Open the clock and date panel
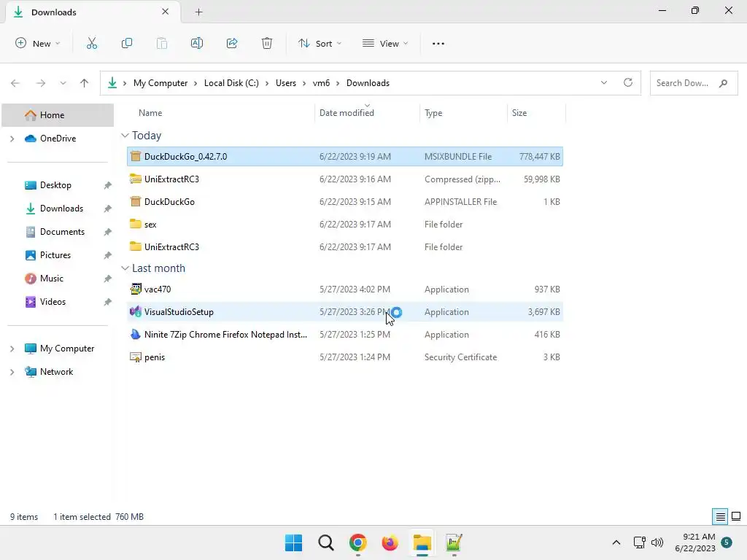747x560 pixels. point(695,542)
